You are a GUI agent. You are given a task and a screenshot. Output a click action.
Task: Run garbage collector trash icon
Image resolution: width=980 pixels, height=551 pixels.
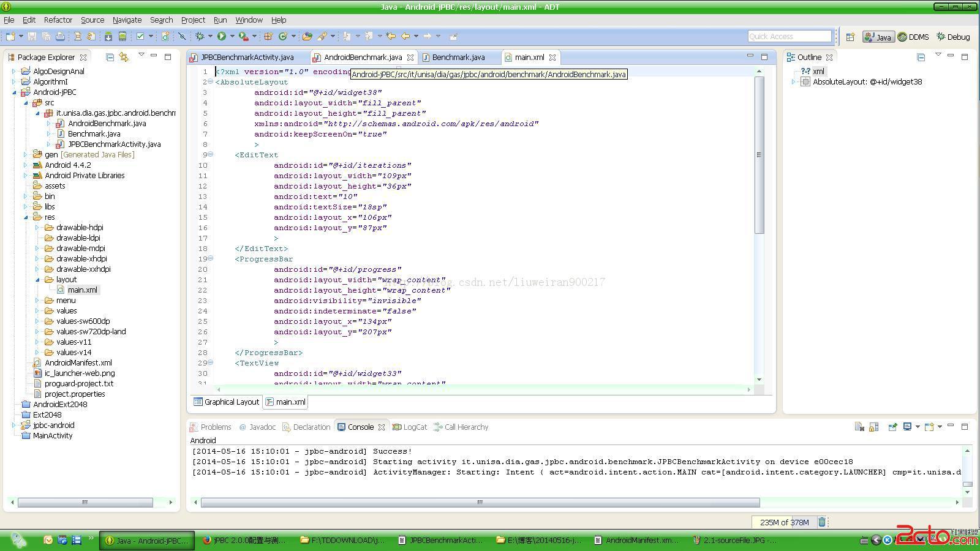822,522
